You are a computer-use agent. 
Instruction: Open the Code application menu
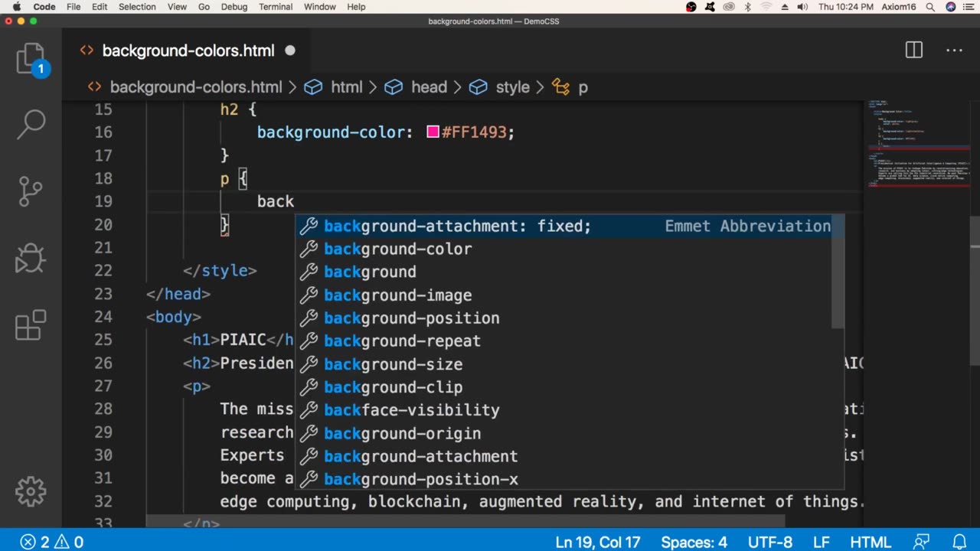44,7
